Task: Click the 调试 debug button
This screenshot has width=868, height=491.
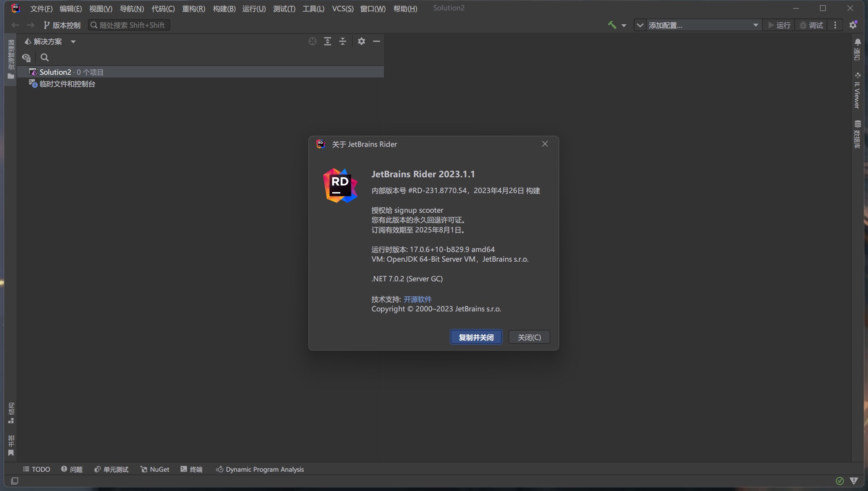Action: click(x=811, y=25)
